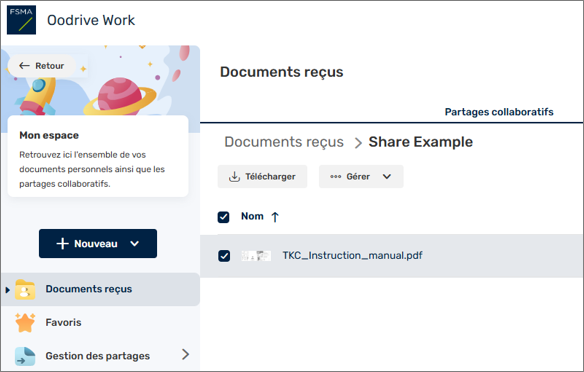Viewport: 584px width, 372px height.
Task: Open the Nouveau dropdown chevron
Action: (134, 244)
